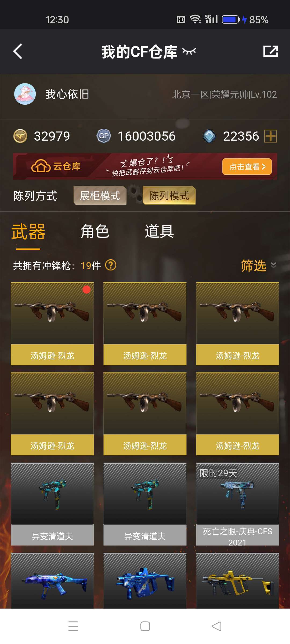Tap the Android home navigation button
This screenshot has width=290, height=644.
(145, 626)
